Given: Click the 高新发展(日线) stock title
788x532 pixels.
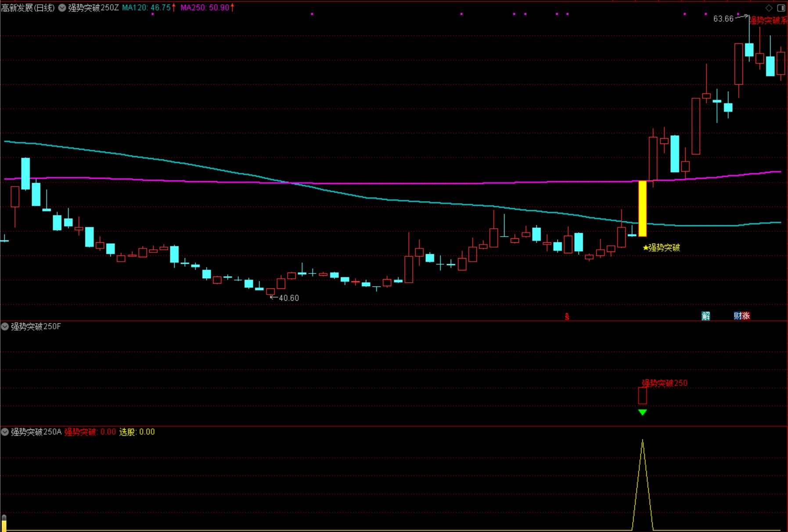Looking at the screenshot, I should pyautogui.click(x=28, y=8).
